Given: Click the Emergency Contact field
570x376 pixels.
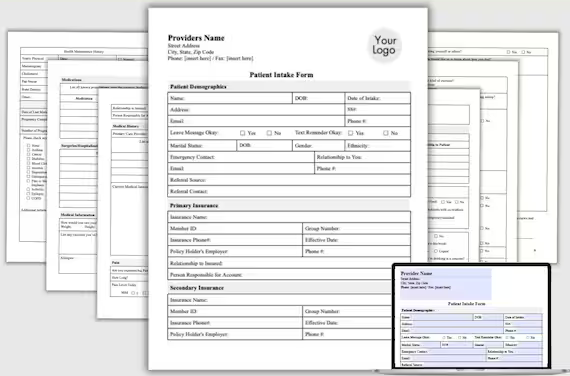Looking at the screenshot, I should (x=241, y=157).
